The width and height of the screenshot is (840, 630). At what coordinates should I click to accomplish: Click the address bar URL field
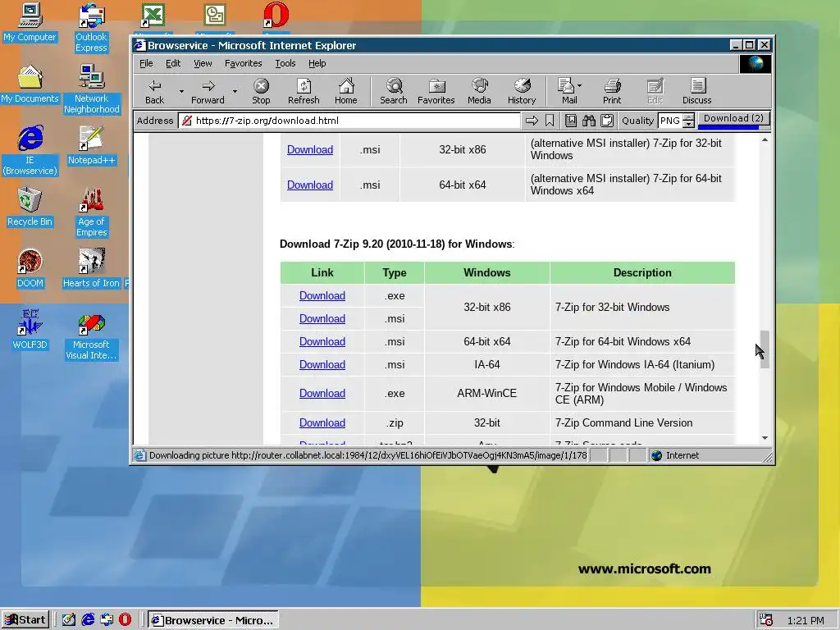349,121
